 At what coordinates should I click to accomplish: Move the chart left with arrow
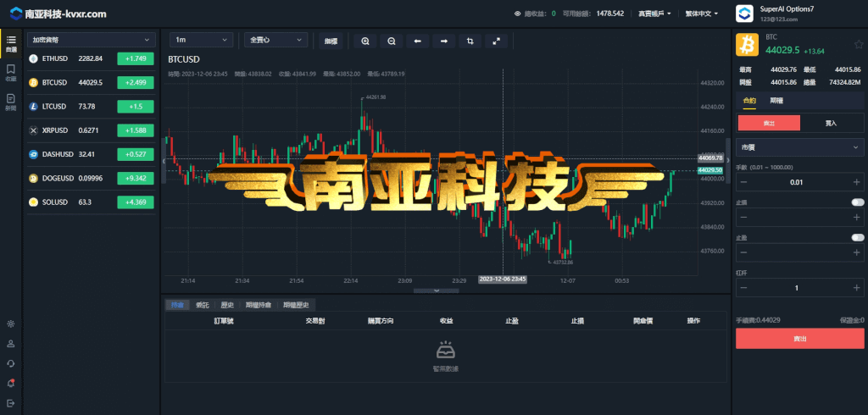tap(417, 41)
